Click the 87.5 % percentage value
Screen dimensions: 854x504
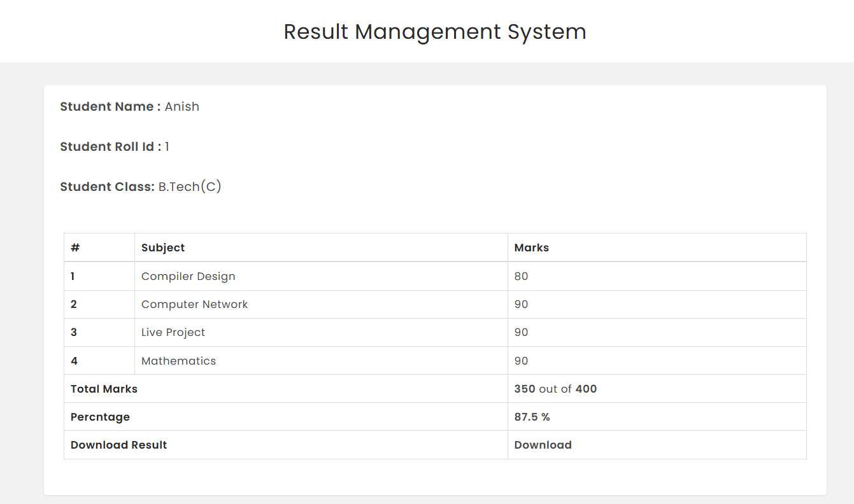[532, 417]
